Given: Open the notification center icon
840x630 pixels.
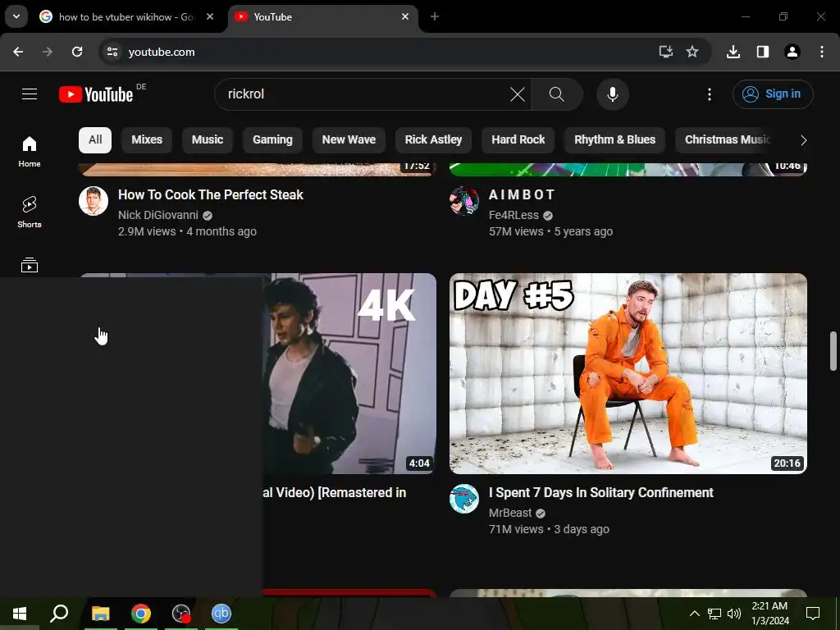Looking at the screenshot, I should click(x=813, y=614).
